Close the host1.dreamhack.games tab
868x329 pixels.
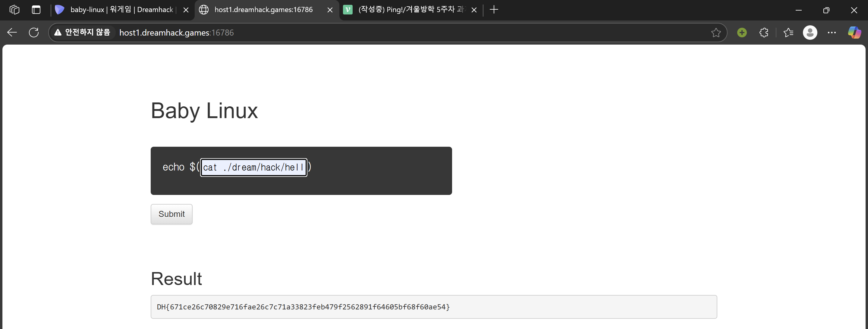pos(330,10)
